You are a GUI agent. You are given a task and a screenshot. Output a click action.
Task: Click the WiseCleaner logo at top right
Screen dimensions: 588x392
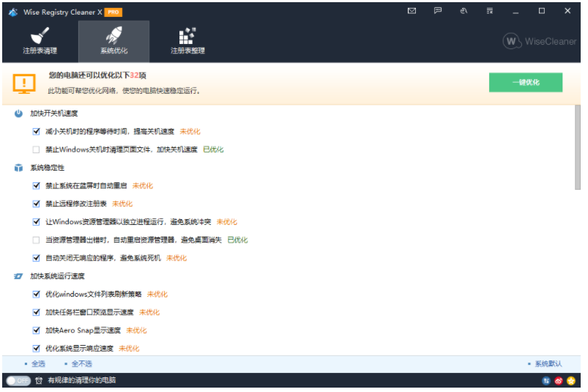tap(540, 41)
